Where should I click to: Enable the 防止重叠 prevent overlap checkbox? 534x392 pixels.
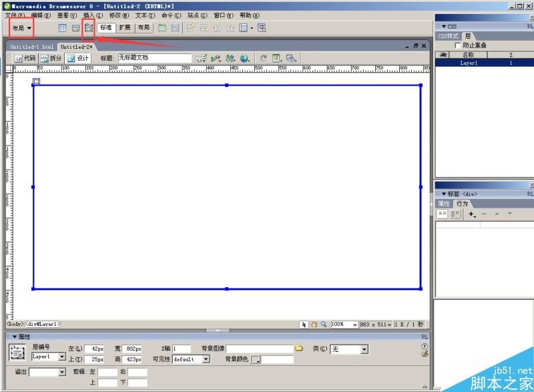(457, 45)
